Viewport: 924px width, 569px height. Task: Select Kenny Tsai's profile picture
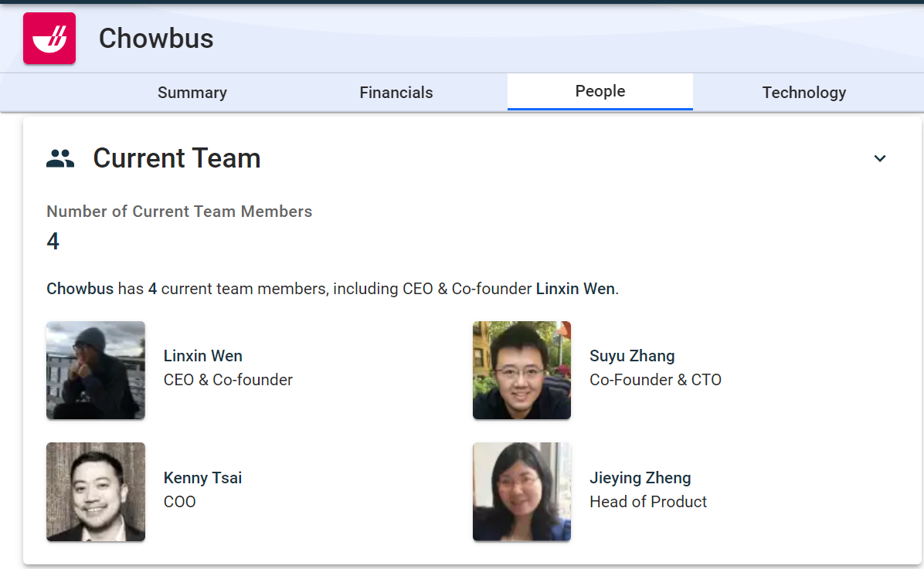96,492
